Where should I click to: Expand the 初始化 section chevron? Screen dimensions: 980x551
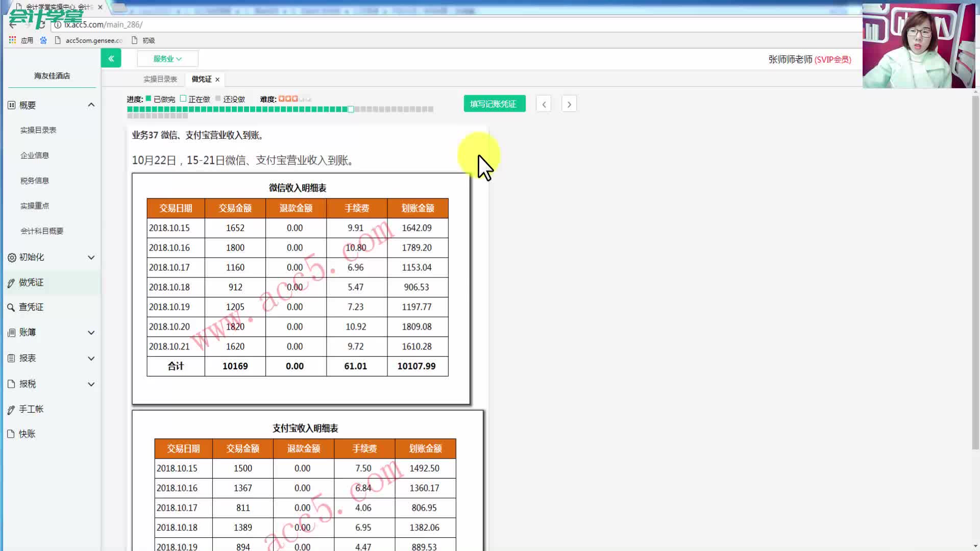click(x=91, y=258)
